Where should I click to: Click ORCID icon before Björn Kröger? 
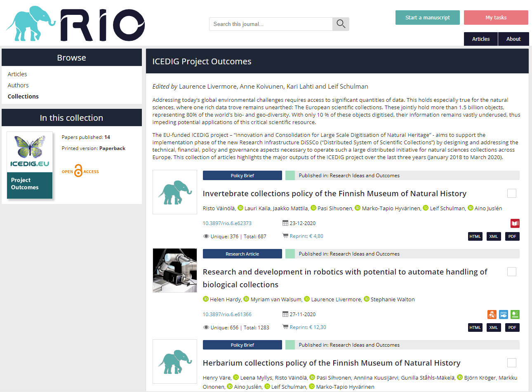pyautogui.click(x=460, y=377)
